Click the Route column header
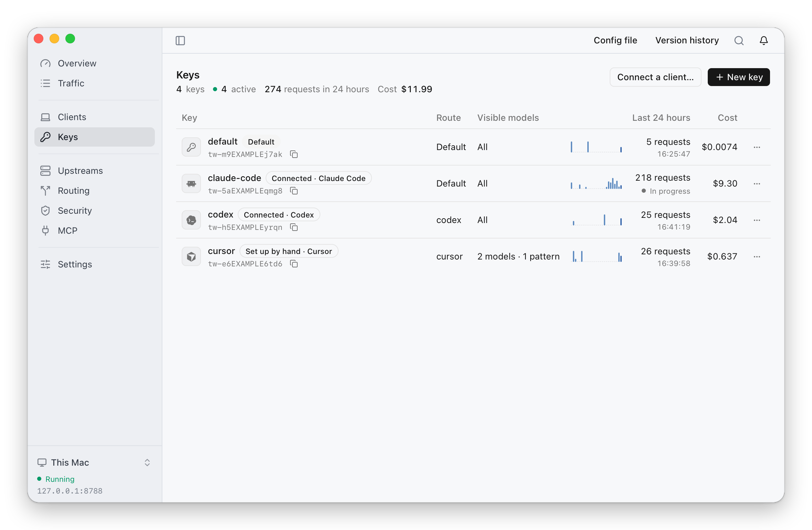 click(x=448, y=118)
